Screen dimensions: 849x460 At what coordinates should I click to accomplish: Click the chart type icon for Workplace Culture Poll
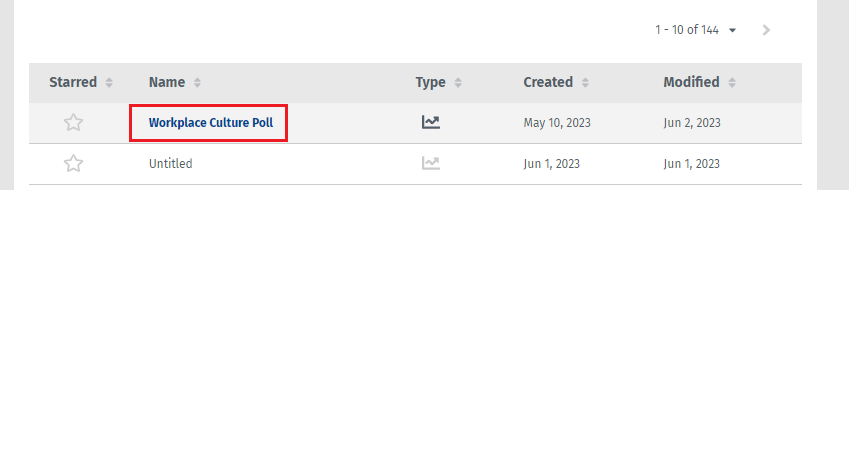[430, 122]
